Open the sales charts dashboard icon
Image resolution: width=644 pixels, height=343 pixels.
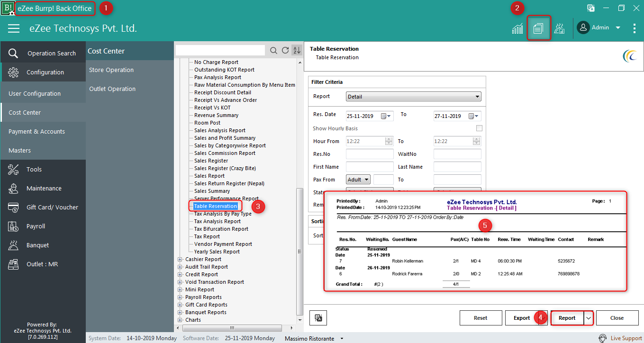(x=517, y=28)
